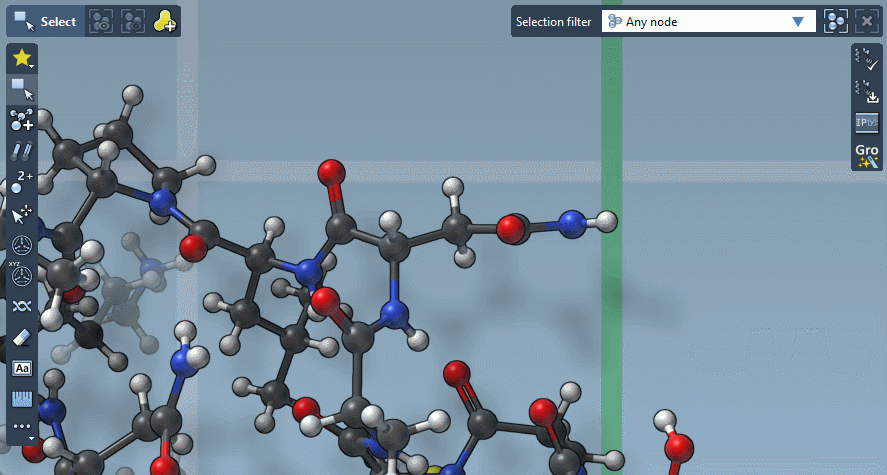Choose the eraser tool
The image size is (887, 475).
click(x=22, y=336)
